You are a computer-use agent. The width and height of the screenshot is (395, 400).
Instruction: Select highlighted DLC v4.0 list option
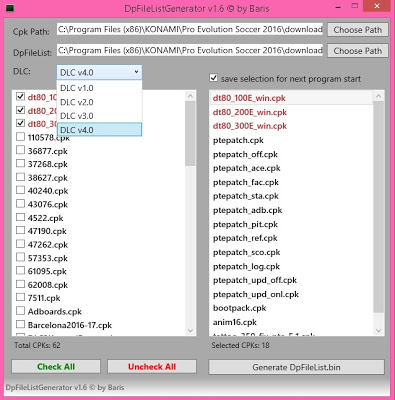tap(99, 130)
